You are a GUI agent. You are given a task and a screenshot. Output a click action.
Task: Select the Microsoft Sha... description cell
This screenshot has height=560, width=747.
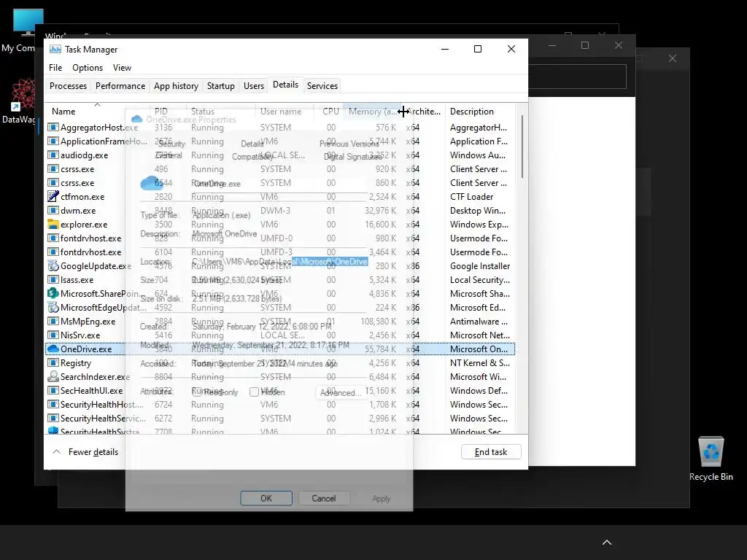click(480, 293)
